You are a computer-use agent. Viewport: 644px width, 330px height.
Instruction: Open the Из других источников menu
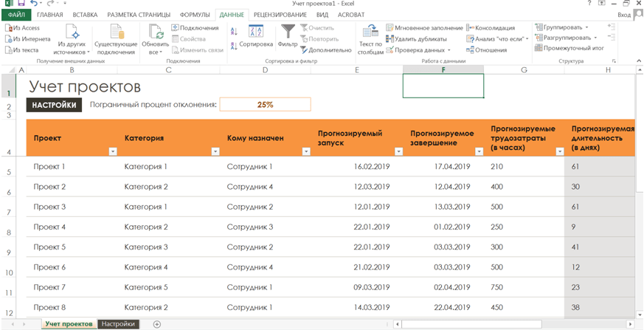point(73,40)
